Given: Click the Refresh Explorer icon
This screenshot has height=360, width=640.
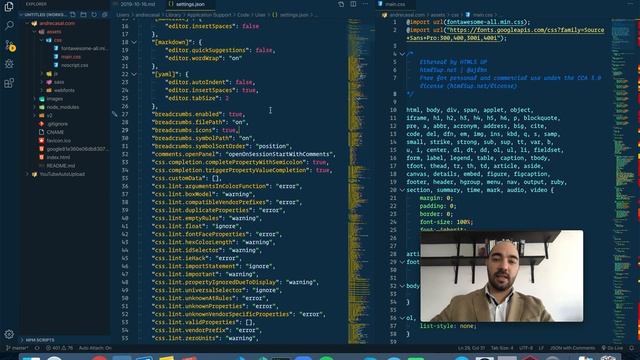Looking at the screenshot, I should (94, 14).
